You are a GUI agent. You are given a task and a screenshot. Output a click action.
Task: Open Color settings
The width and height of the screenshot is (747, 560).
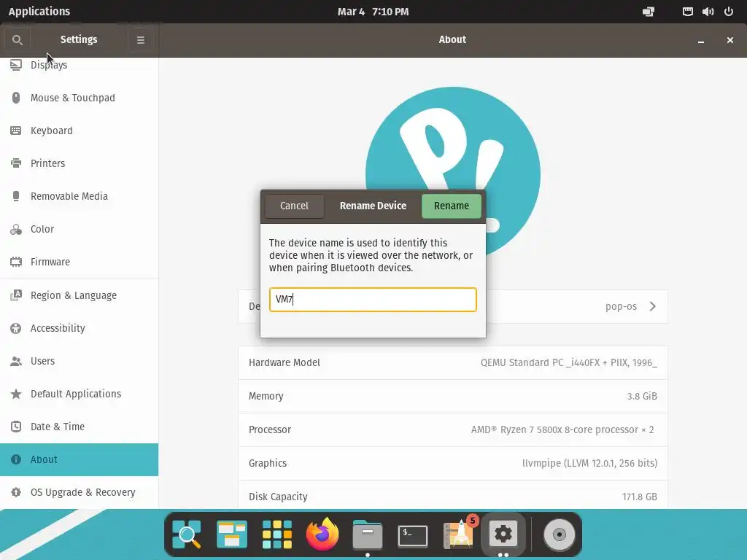(x=79, y=229)
